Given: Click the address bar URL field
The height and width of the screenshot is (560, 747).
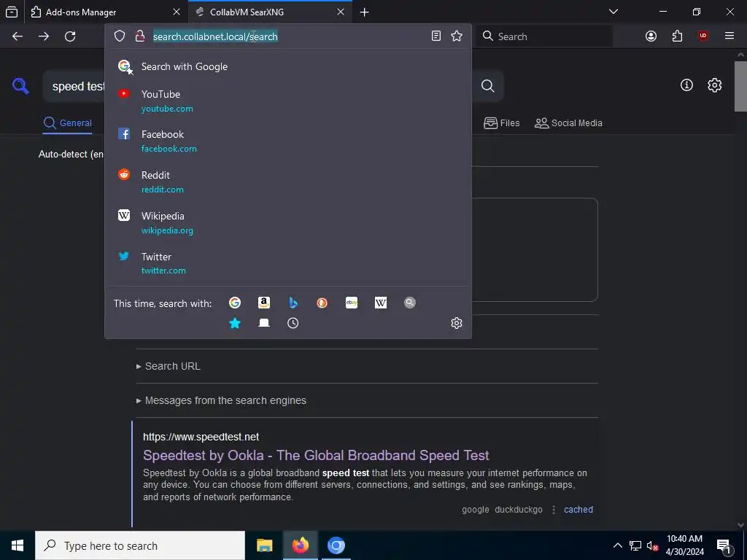Looking at the screenshot, I should click(288, 36).
